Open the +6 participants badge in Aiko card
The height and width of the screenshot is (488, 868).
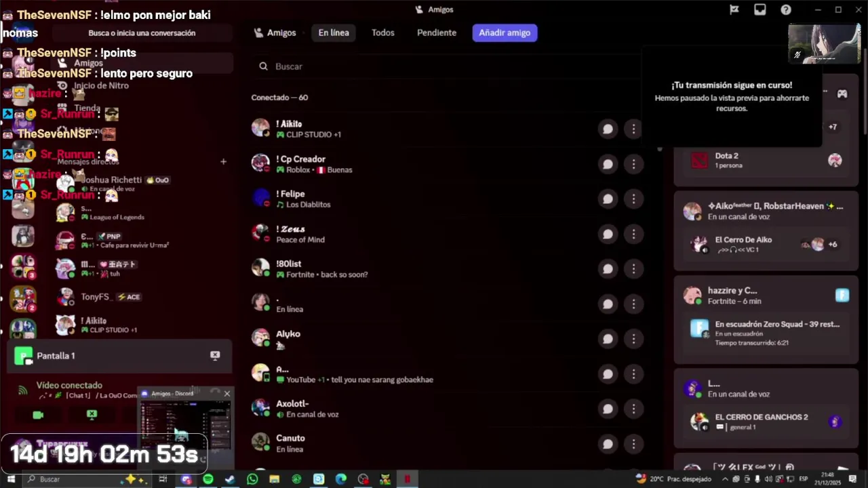click(833, 245)
